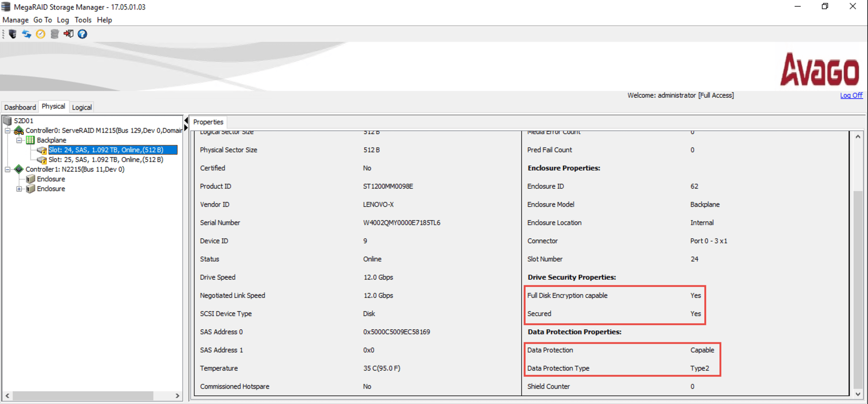Open the Tools menu
The image size is (868, 404).
(x=83, y=20)
